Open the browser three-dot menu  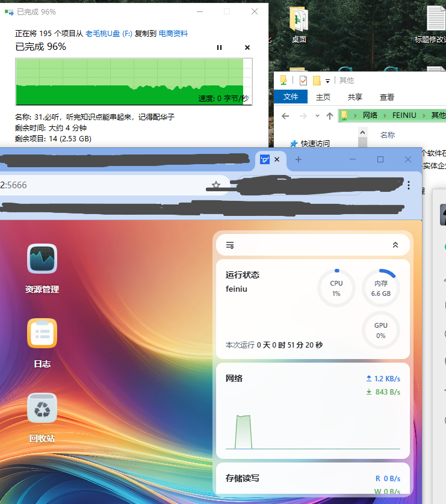(x=409, y=185)
